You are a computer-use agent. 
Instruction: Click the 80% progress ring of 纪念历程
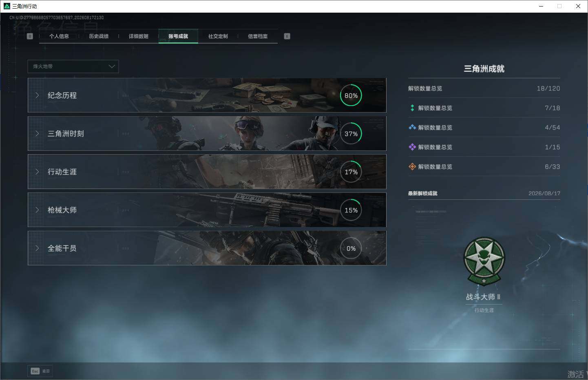coord(351,95)
